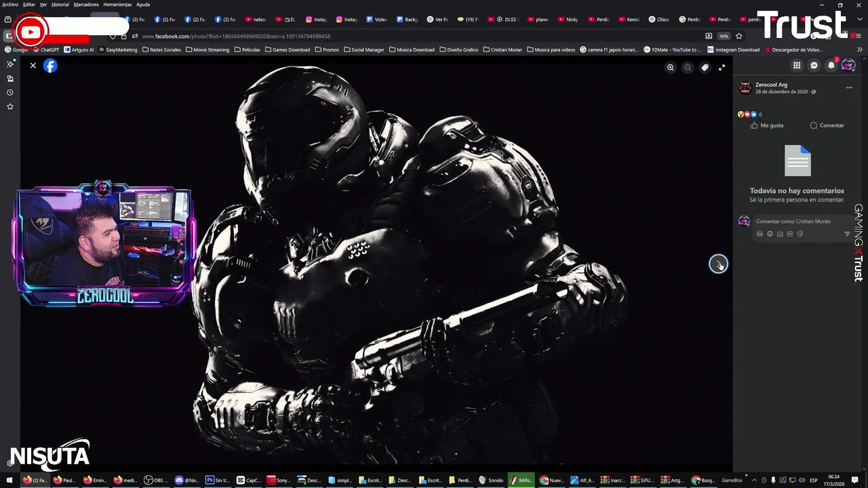
Task: Zoom out of the photo
Action: (688, 67)
